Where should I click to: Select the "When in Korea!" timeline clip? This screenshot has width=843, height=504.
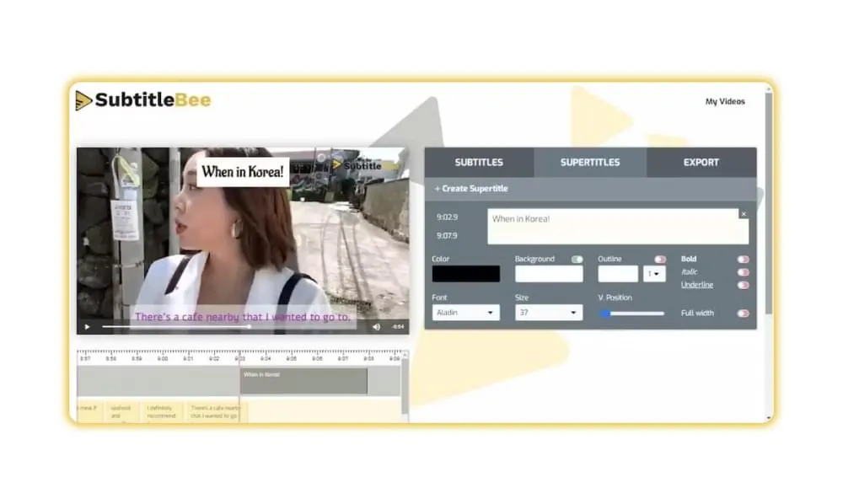point(303,381)
